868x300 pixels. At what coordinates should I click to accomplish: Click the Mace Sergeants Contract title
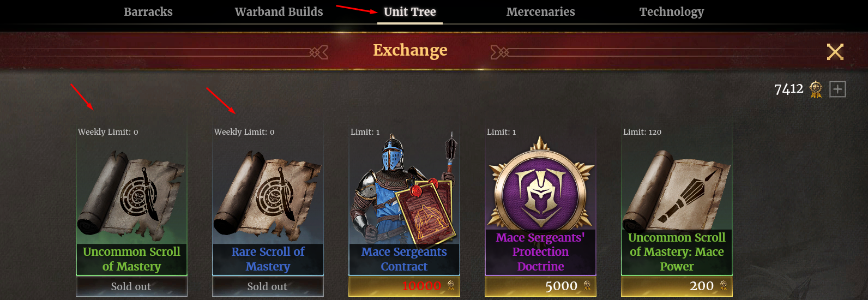pos(404,259)
